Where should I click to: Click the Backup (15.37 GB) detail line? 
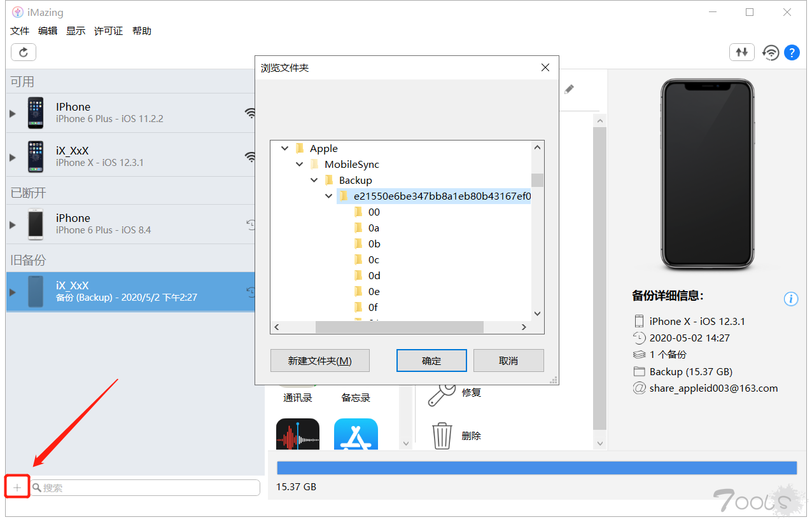click(x=691, y=371)
